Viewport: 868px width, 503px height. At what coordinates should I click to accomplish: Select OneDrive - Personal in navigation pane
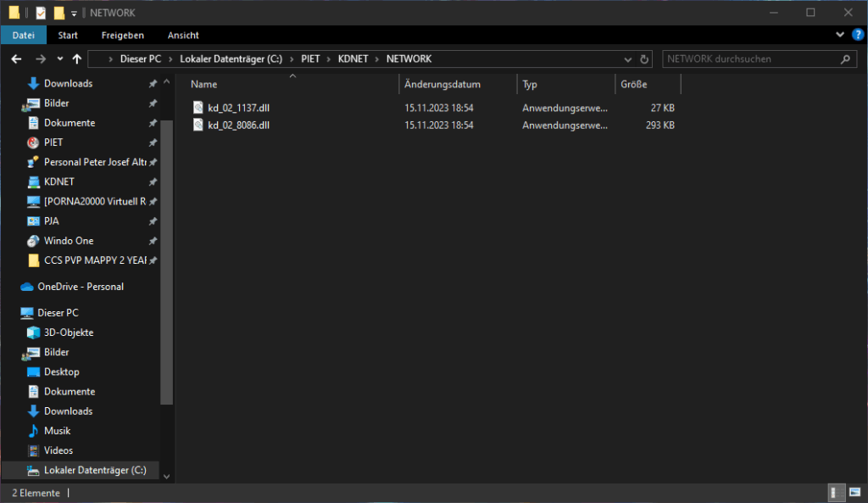[81, 287]
